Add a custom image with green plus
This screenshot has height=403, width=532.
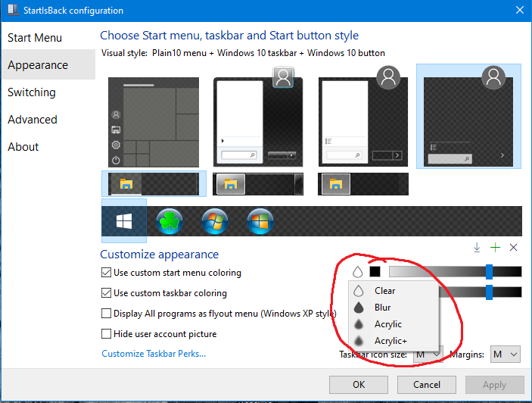coord(495,248)
